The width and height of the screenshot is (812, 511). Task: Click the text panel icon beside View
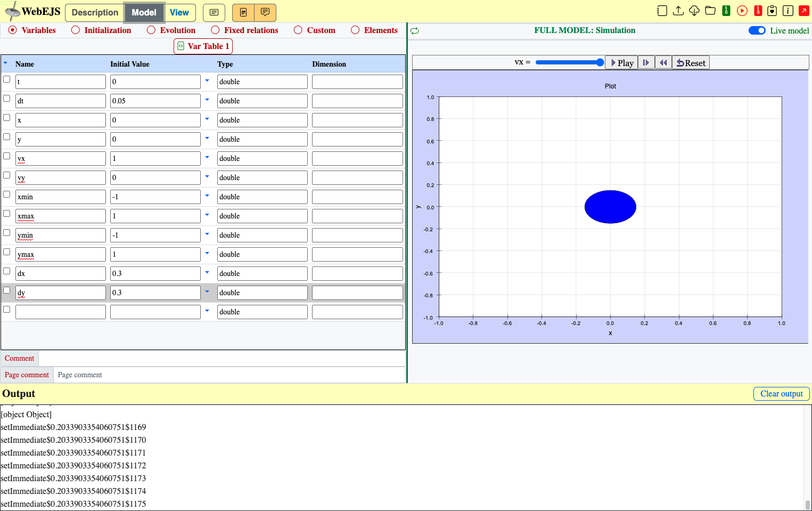[x=214, y=12]
